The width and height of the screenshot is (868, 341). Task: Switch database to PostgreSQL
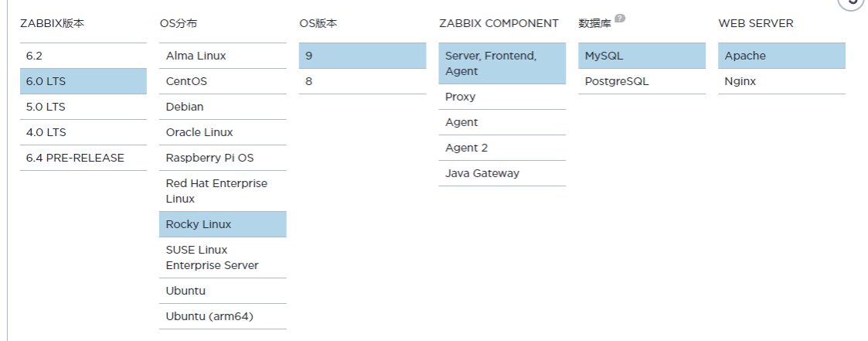pos(642,81)
